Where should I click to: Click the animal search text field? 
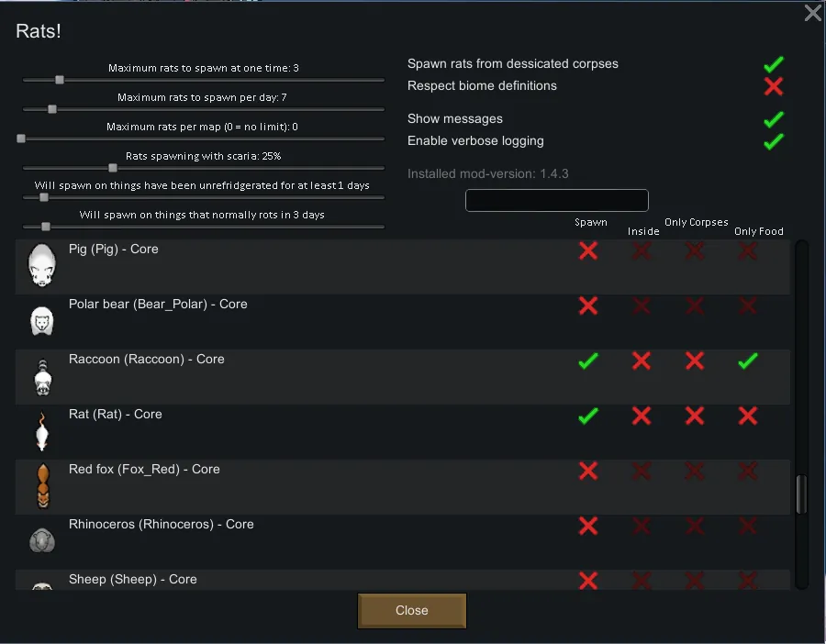pos(556,200)
